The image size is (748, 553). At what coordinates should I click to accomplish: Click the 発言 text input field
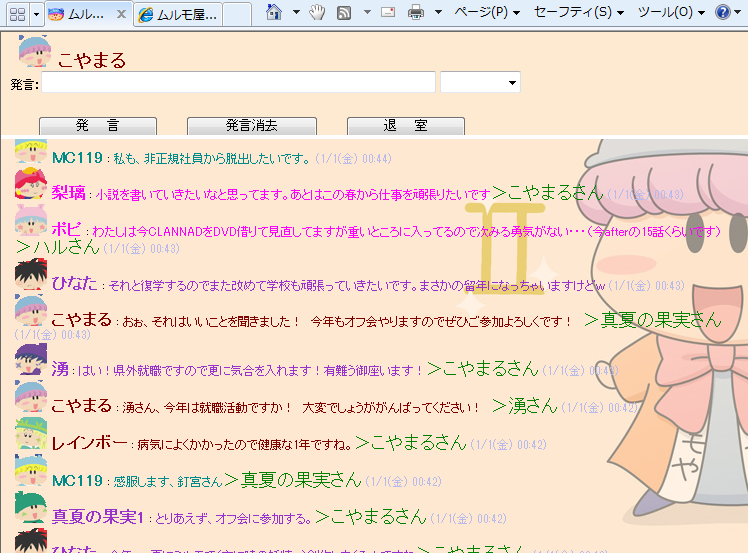click(x=239, y=83)
